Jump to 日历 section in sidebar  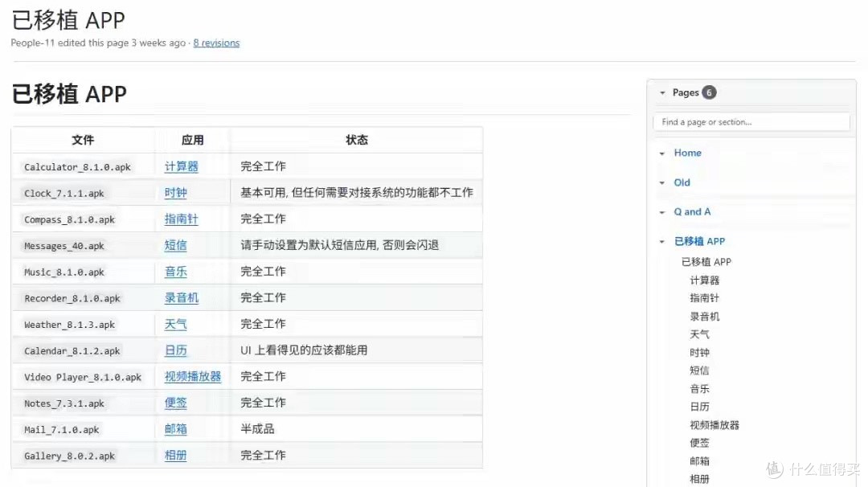tap(699, 407)
